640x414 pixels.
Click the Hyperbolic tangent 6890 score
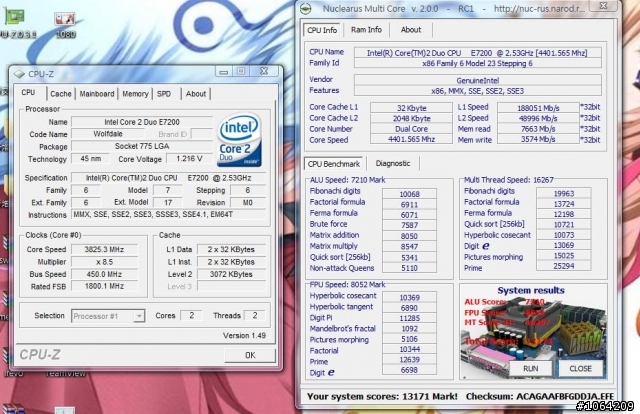click(409, 308)
